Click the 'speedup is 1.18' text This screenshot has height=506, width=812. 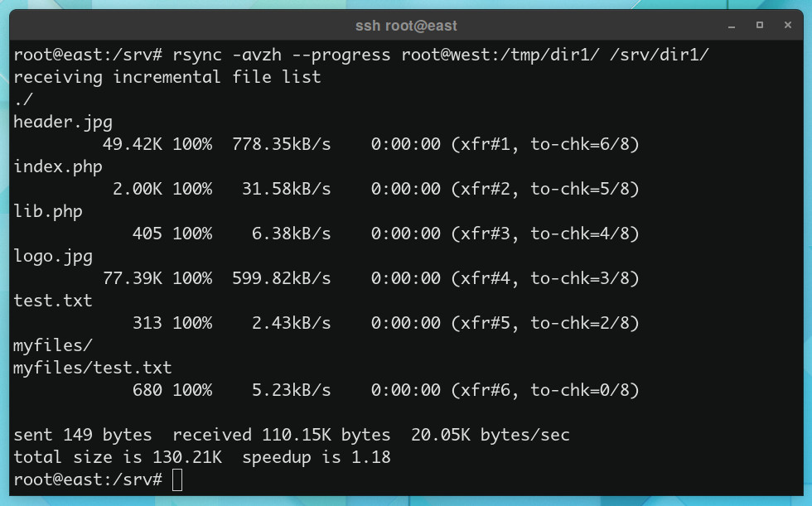point(317,457)
